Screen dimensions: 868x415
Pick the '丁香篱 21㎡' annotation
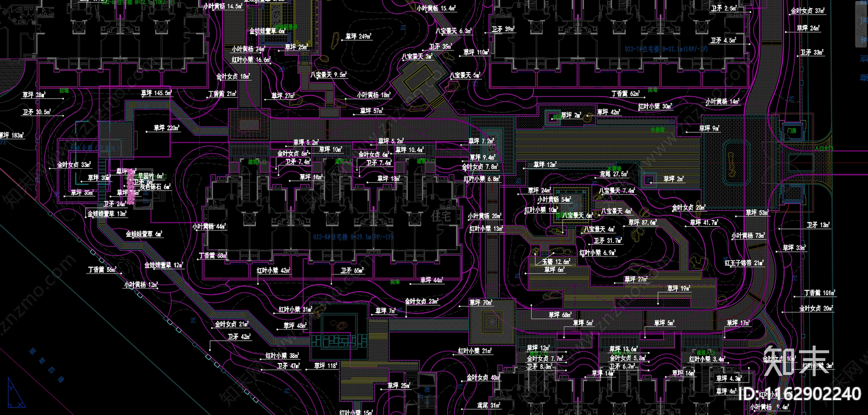pos(222,94)
